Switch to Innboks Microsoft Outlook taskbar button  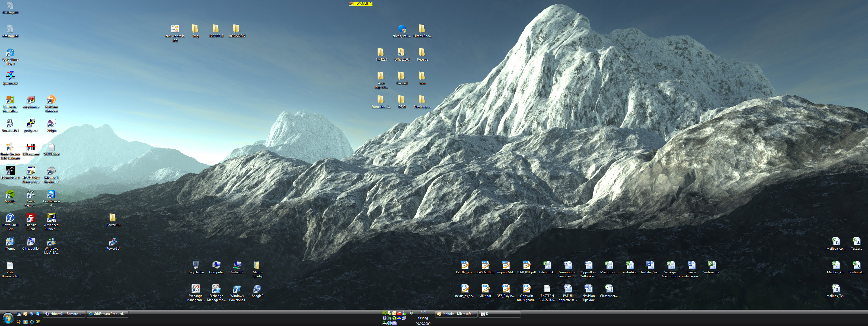click(456, 314)
